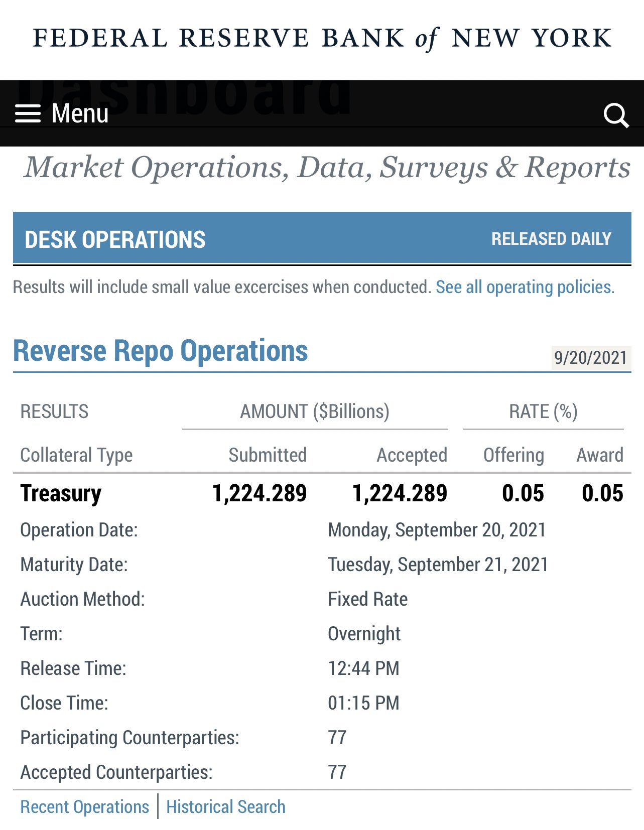This screenshot has height=830, width=644.
Task: Tap the Menu label text
Action: point(80,113)
